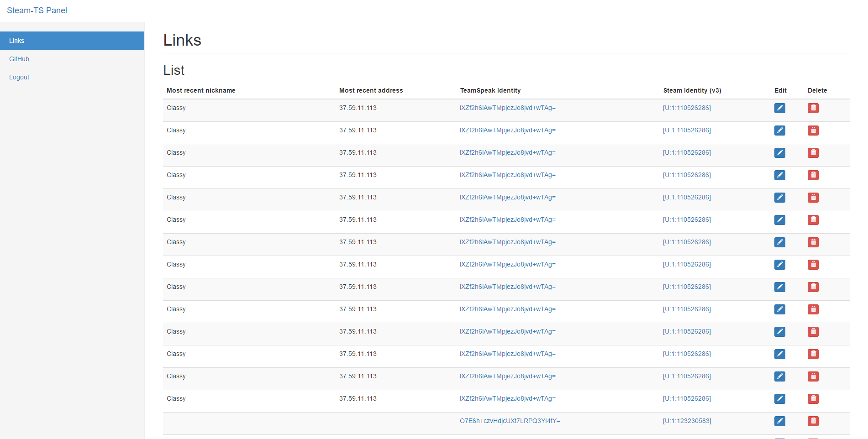Click the Steam Identity (v3) column header

[692, 90]
